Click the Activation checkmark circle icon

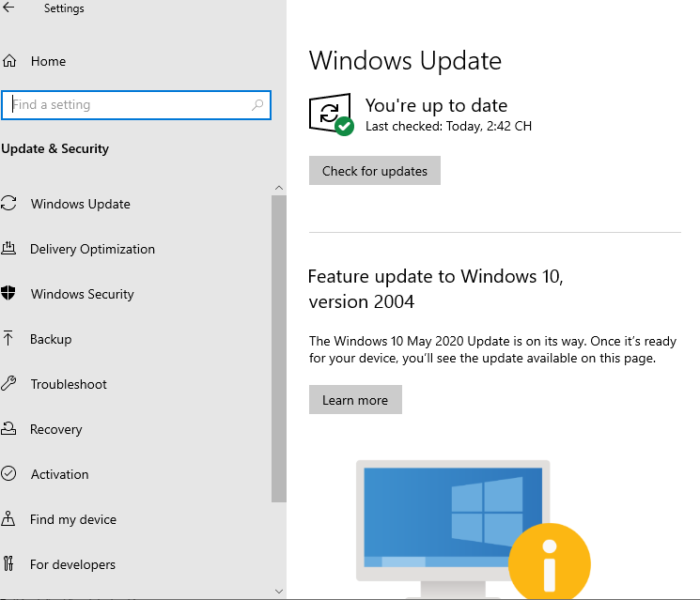point(8,473)
